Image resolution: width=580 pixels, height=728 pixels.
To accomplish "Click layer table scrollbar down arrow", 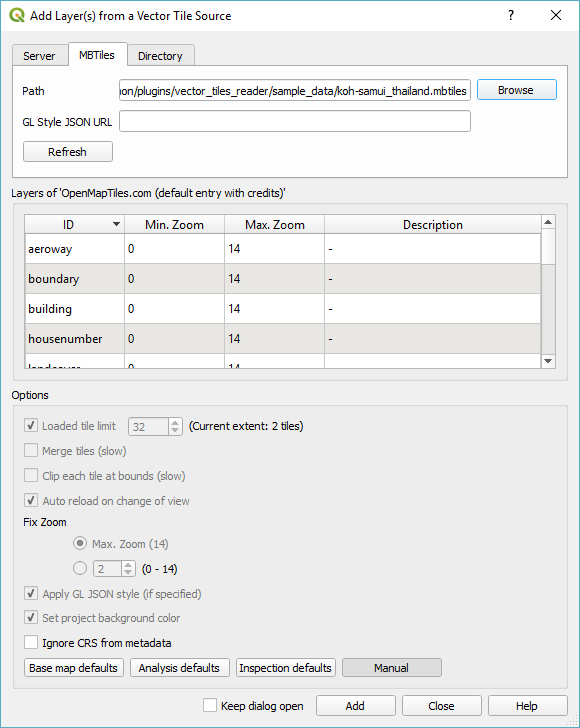I will 548,361.
